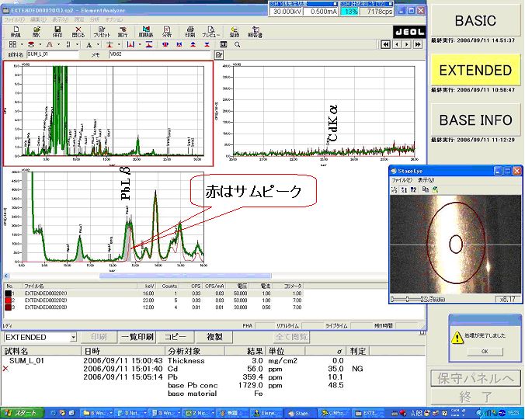
Task: Click the 印刷 (Print) toolbar icon
Action: [x=189, y=33]
